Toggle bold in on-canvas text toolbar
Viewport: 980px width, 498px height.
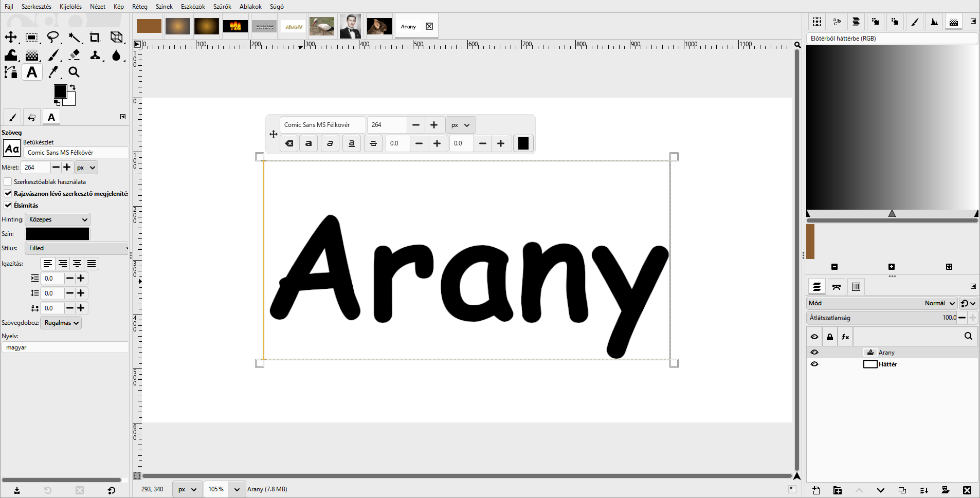pyautogui.click(x=308, y=143)
